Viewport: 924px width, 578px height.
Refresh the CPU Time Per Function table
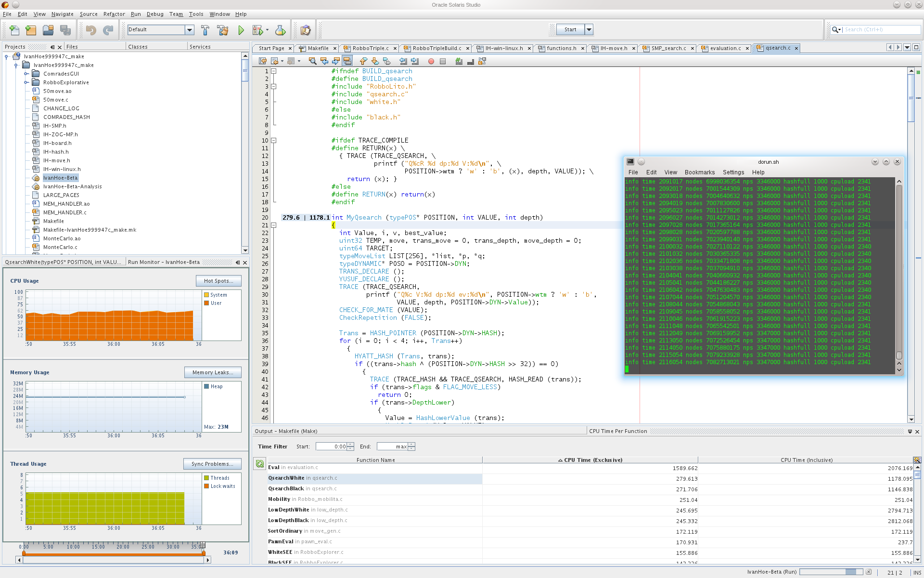[260, 463]
